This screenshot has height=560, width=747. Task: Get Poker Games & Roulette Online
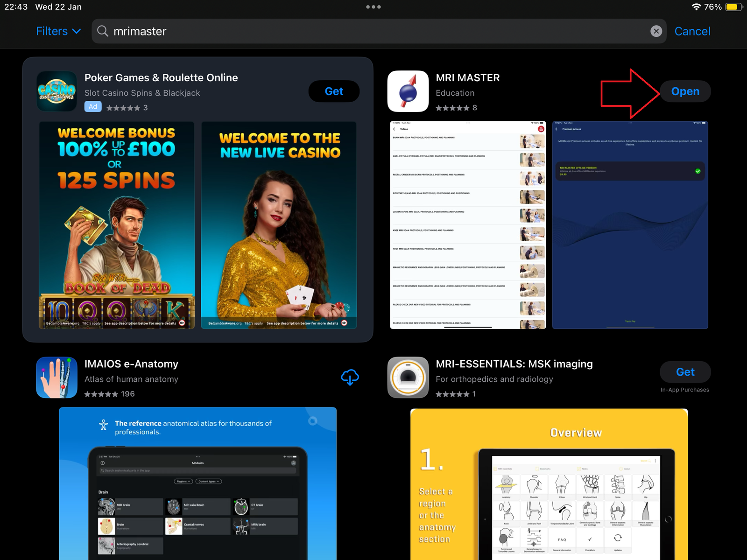(334, 91)
